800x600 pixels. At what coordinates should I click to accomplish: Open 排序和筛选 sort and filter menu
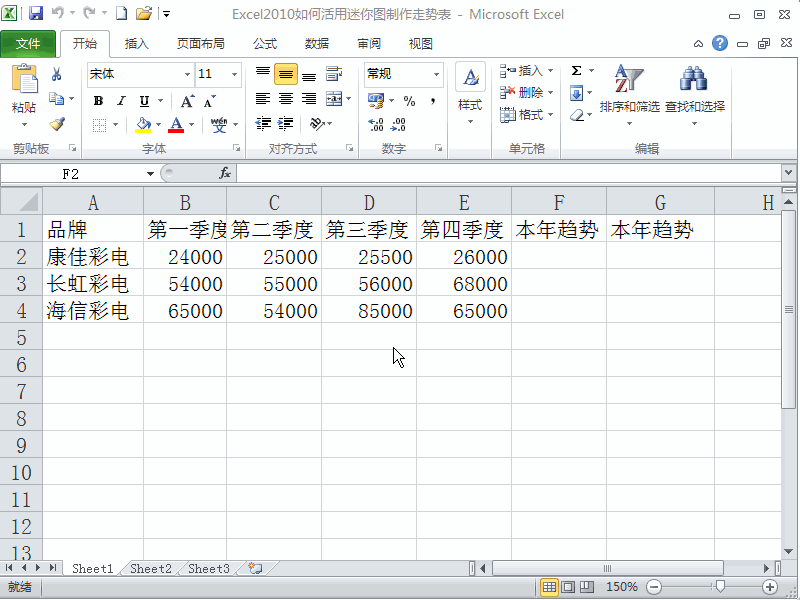pos(630,96)
